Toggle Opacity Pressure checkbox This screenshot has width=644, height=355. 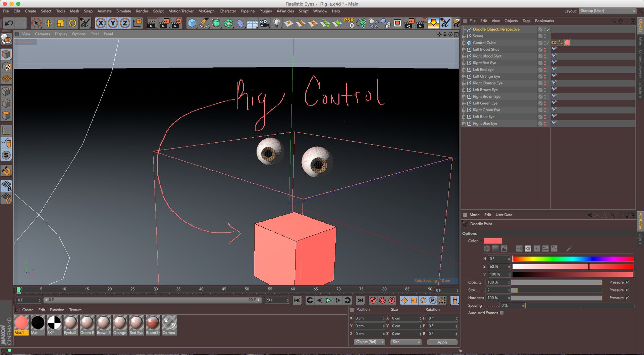click(x=628, y=282)
